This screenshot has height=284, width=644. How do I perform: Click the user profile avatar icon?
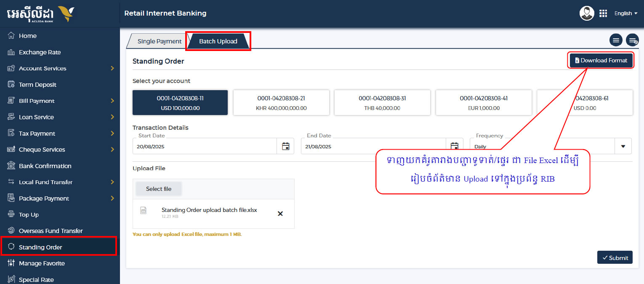click(x=587, y=13)
